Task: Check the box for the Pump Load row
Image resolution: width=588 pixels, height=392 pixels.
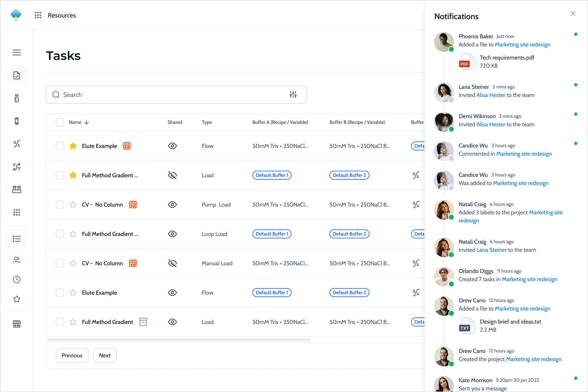Action: 60,205
